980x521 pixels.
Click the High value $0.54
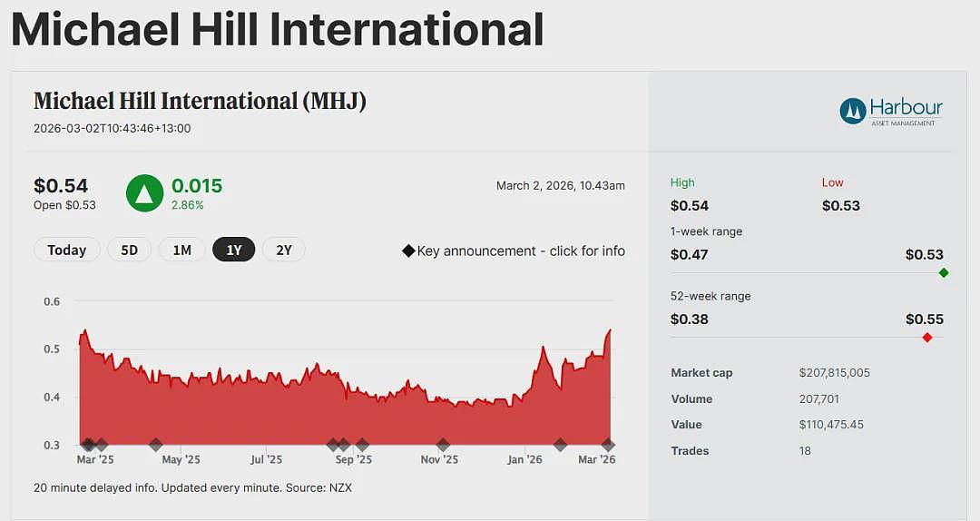click(x=690, y=206)
